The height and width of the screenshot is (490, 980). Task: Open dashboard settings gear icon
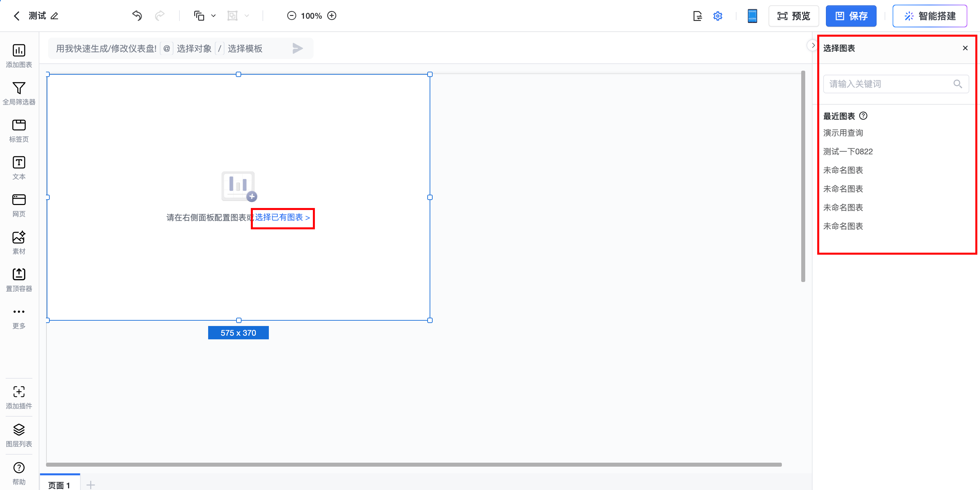(717, 16)
